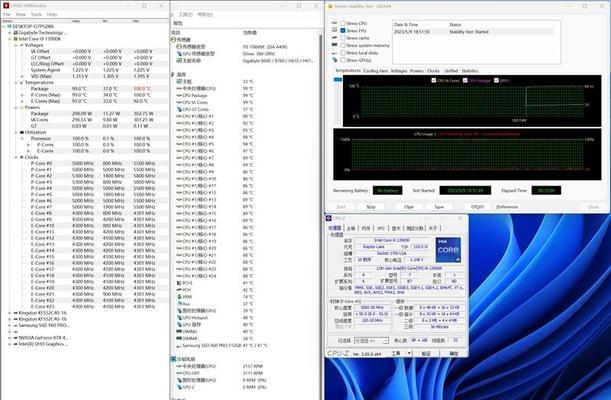
Task: Enable the Stress cache checkbox
Action: pyautogui.click(x=343, y=38)
